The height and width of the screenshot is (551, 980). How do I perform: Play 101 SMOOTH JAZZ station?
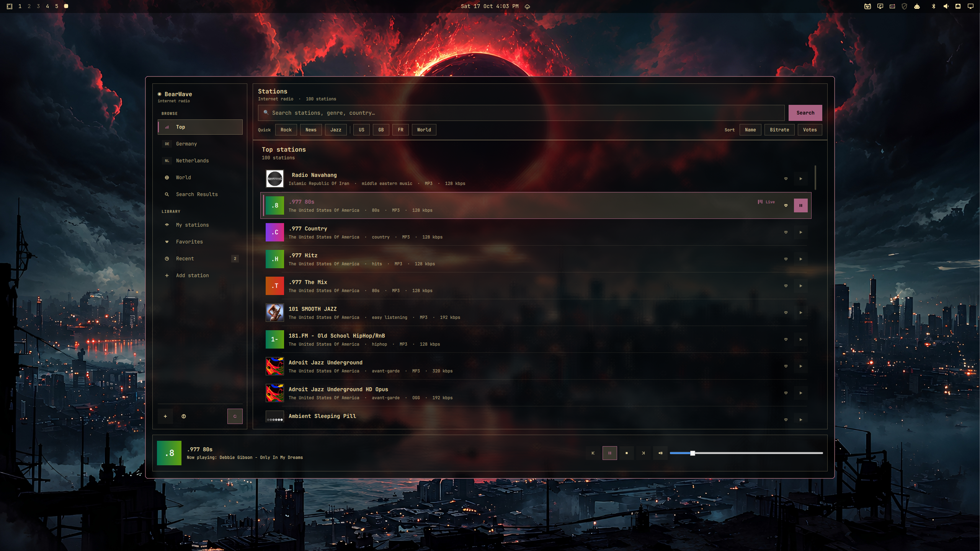[x=800, y=313]
